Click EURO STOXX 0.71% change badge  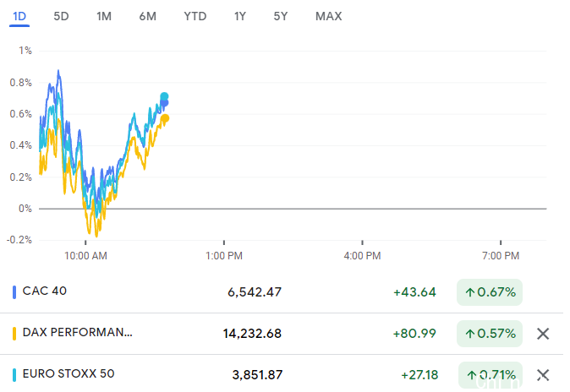490,374
